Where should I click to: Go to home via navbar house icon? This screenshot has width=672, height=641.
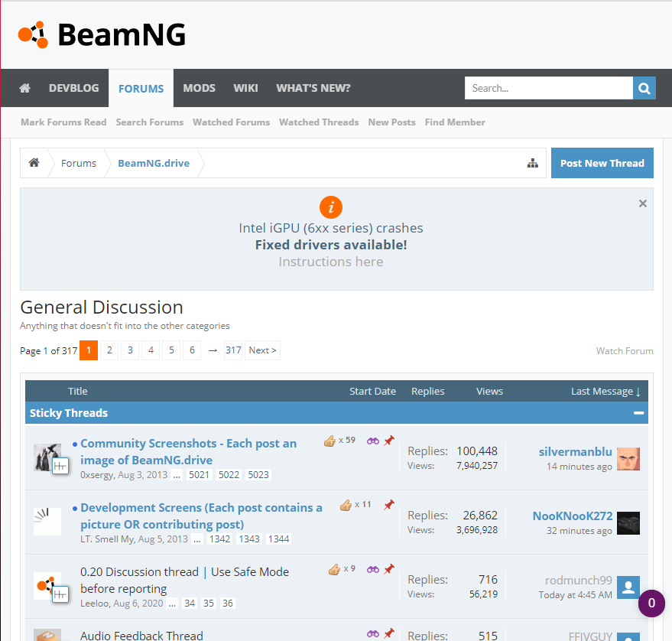pos(25,88)
